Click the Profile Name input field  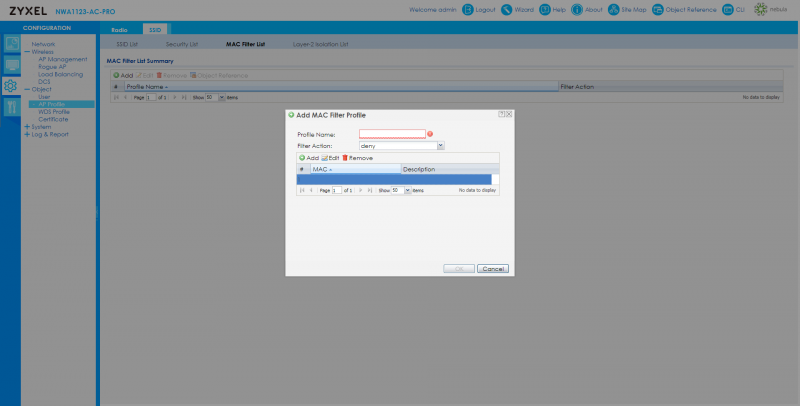pyautogui.click(x=392, y=134)
